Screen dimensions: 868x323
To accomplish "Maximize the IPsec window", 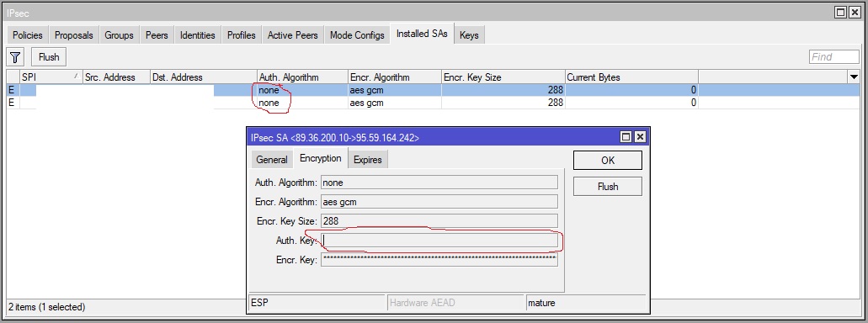I will click(840, 12).
